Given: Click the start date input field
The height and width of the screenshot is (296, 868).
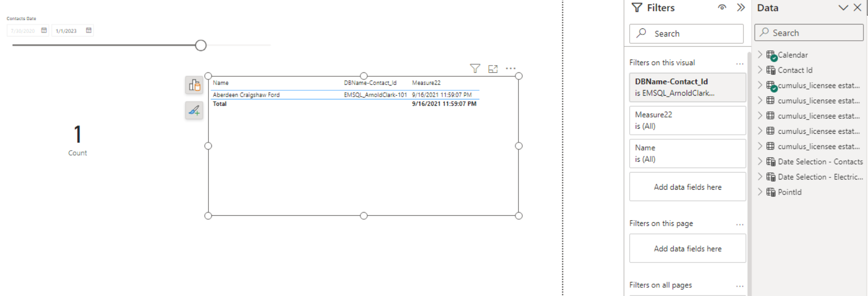Looking at the screenshot, I should click(23, 31).
